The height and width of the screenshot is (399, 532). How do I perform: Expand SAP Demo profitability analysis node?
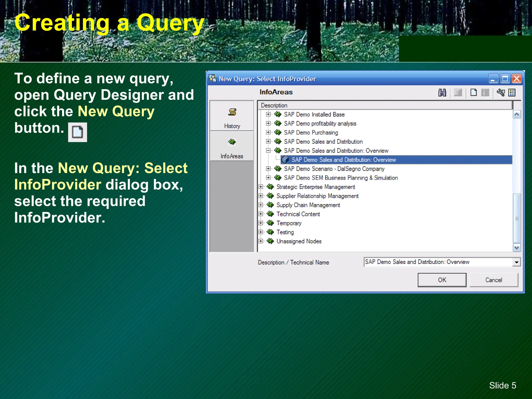pyautogui.click(x=268, y=123)
